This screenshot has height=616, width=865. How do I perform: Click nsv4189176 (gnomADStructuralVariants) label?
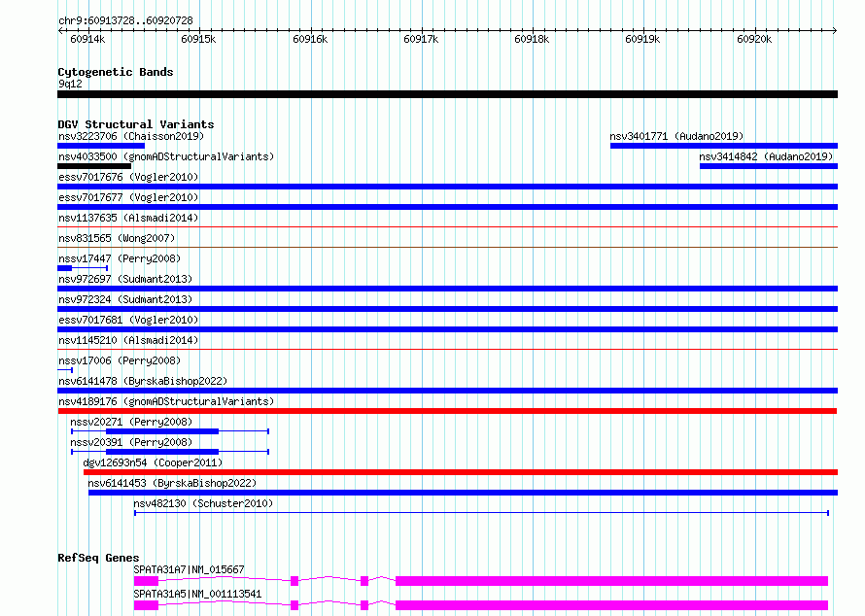pos(166,401)
